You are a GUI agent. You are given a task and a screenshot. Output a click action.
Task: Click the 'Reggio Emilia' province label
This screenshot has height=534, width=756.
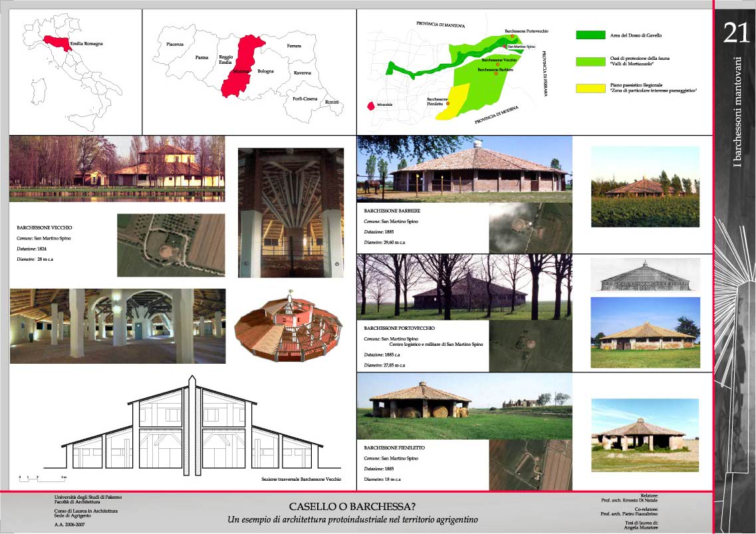[x=225, y=59]
